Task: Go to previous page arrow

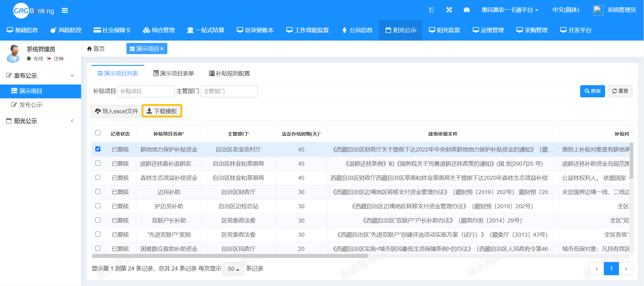Action: (597, 269)
